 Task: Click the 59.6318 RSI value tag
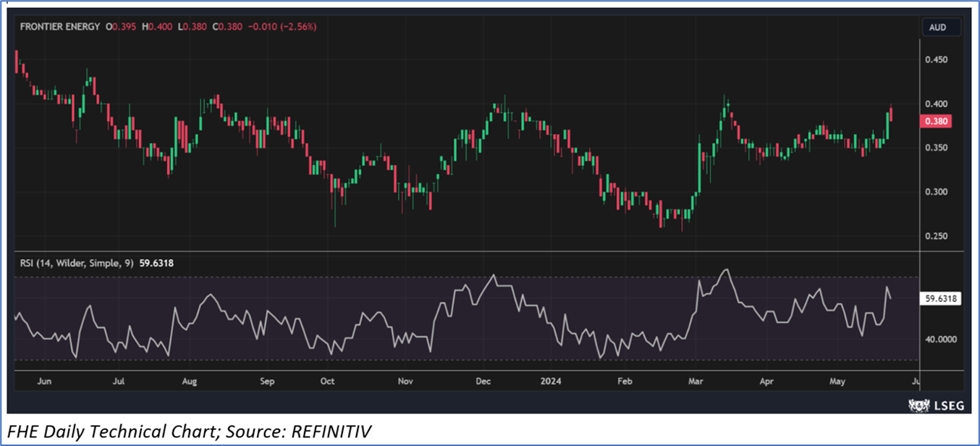(x=941, y=298)
